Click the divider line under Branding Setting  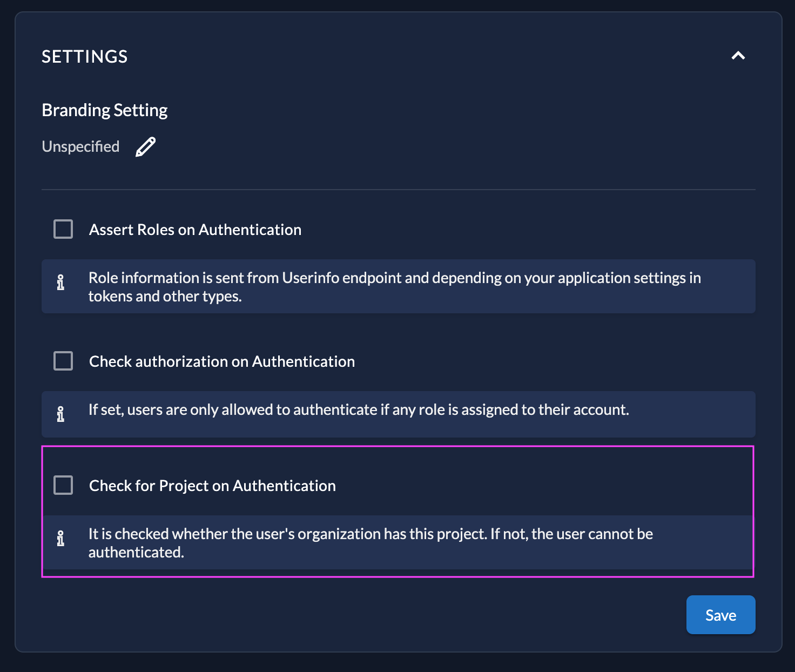[398, 189]
